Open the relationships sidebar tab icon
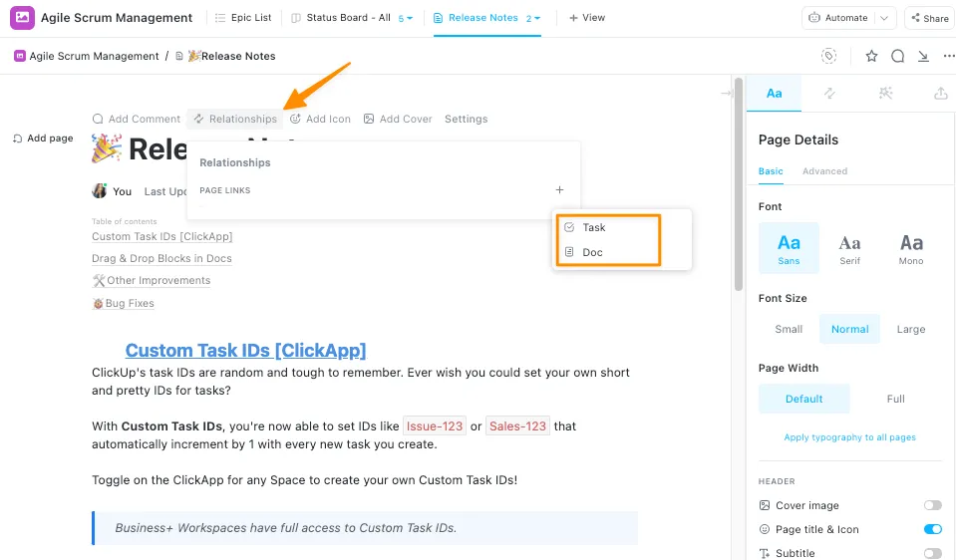Screen dimensions: 956x560 pos(829,94)
